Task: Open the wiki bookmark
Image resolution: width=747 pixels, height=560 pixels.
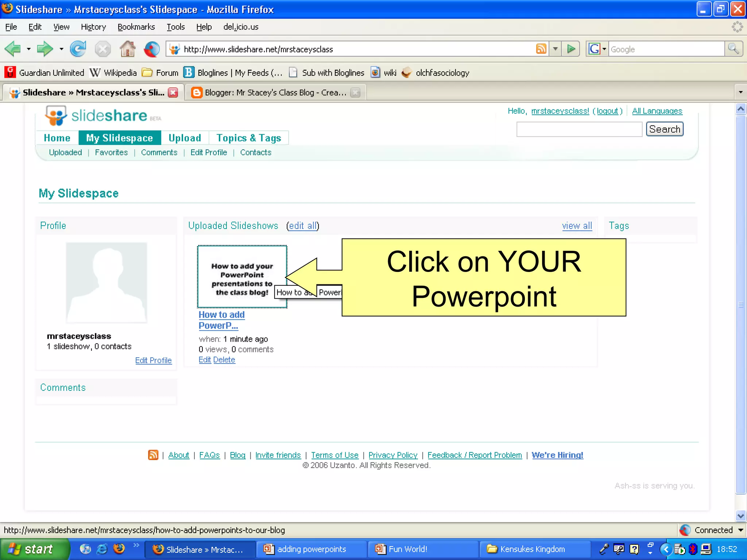Action: point(383,73)
